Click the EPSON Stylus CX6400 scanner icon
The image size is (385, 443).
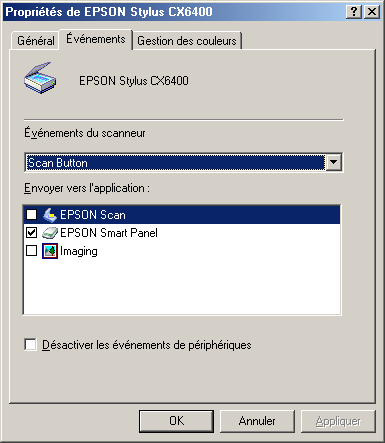tap(40, 78)
